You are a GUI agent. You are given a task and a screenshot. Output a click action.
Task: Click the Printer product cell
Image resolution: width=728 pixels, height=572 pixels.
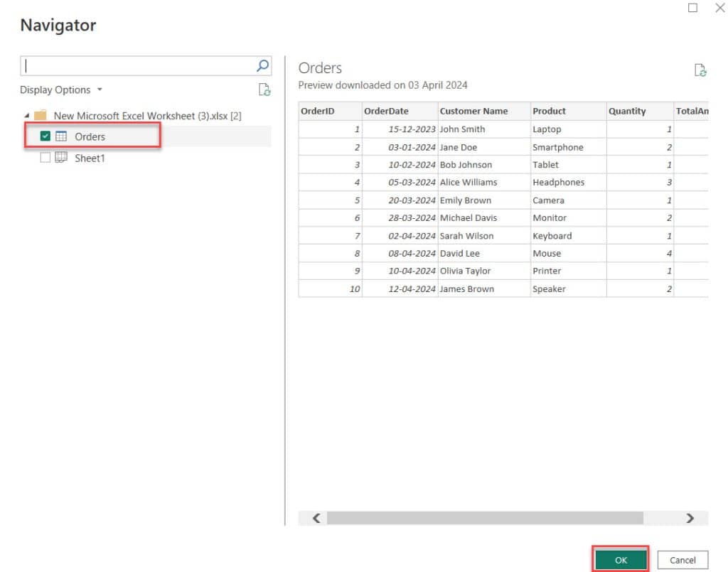pos(568,271)
